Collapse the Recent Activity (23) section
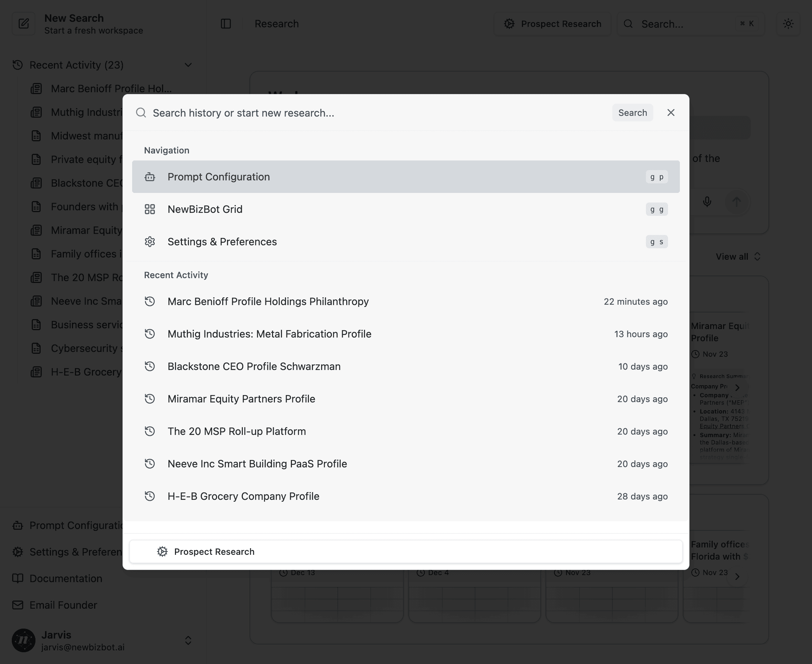 pos(188,65)
